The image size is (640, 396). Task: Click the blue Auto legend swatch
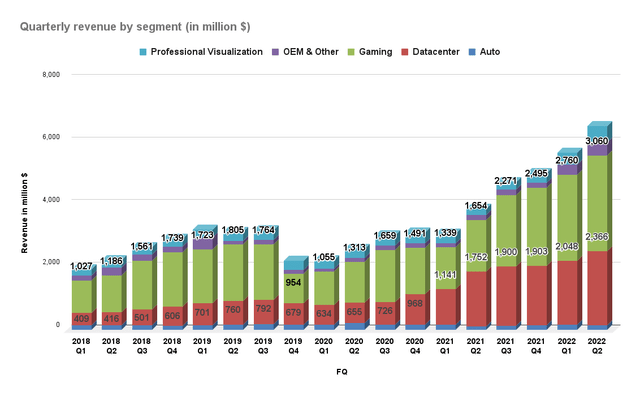[472, 52]
